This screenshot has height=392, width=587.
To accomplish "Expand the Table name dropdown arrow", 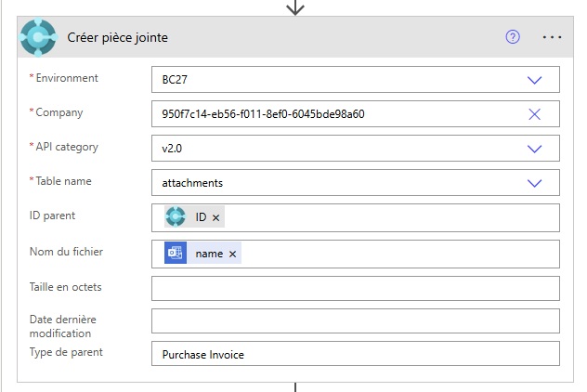I will 534,183.
